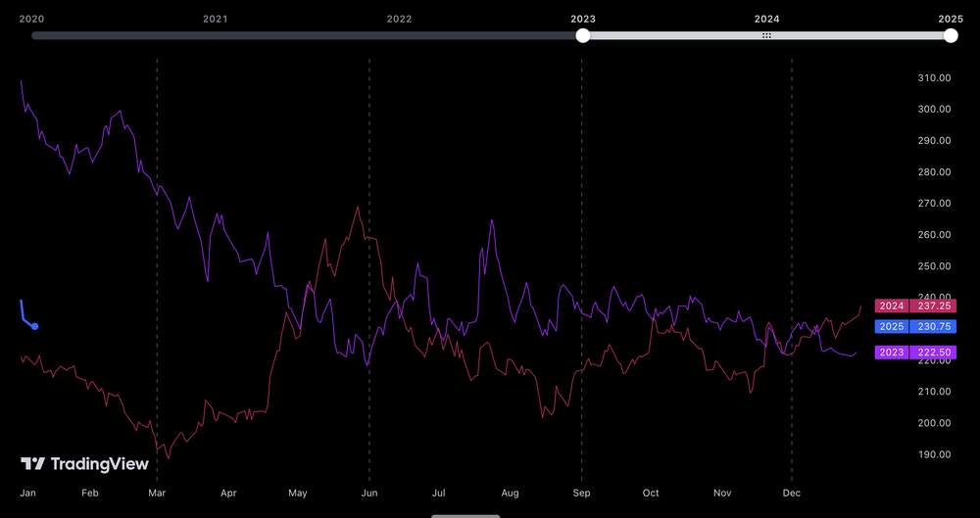Select the 2022 year label
Screen dimensions: 980x518
point(400,19)
